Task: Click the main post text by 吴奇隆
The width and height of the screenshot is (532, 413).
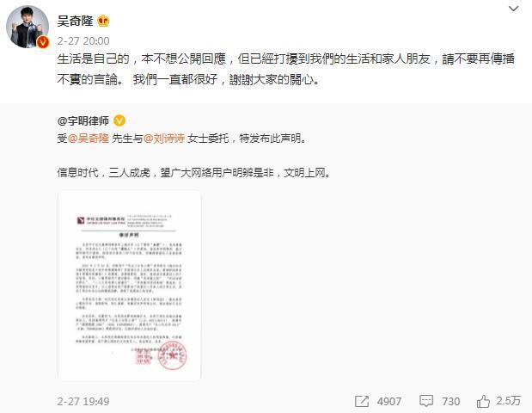Action: click(285, 69)
